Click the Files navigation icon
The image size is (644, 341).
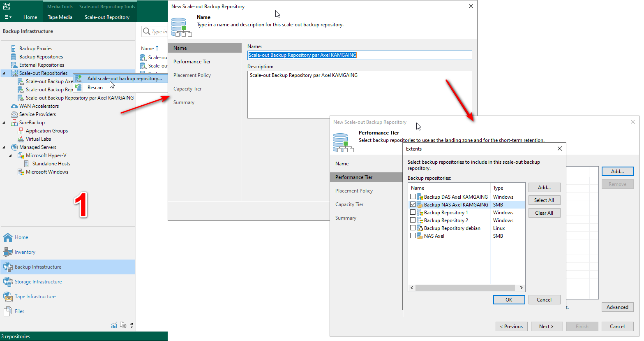point(8,311)
